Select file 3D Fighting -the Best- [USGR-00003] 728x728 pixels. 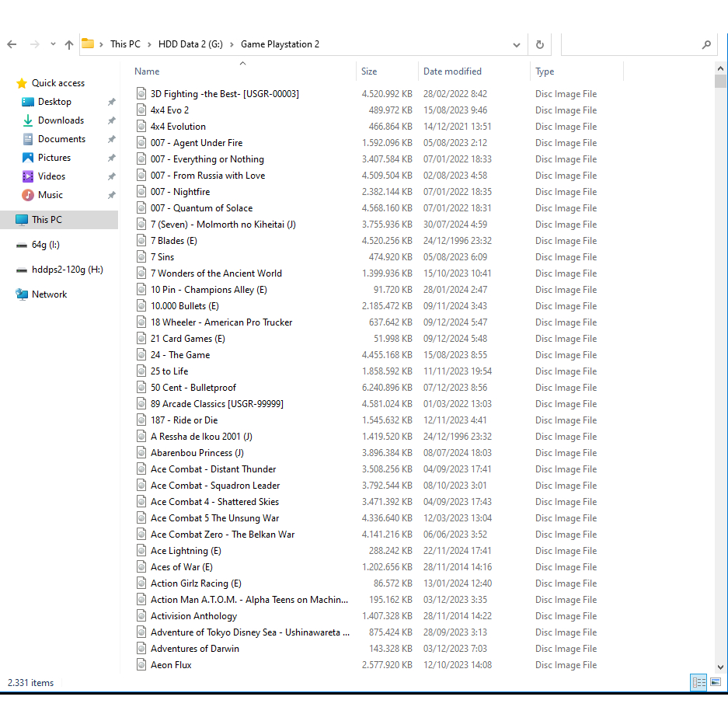pyautogui.click(x=225, y=94)
